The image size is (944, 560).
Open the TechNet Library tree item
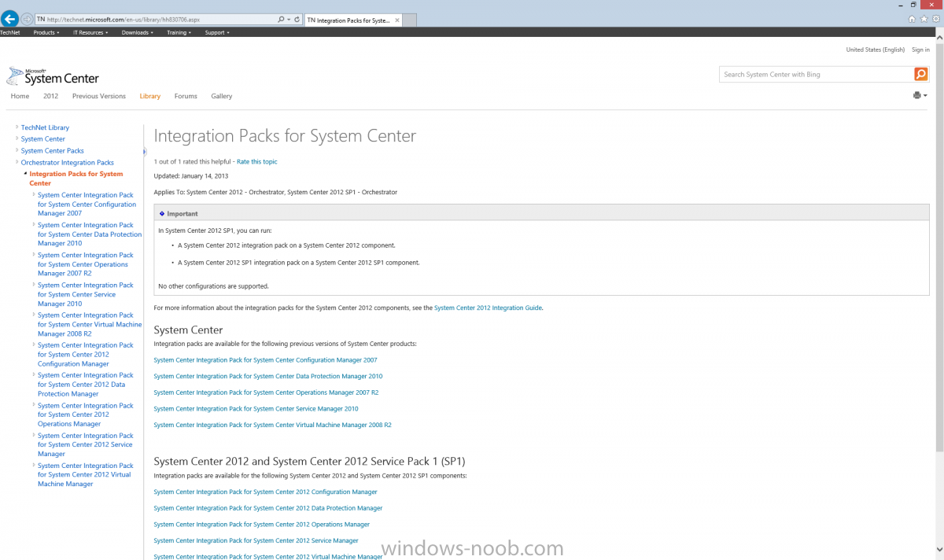click(45, 127)
